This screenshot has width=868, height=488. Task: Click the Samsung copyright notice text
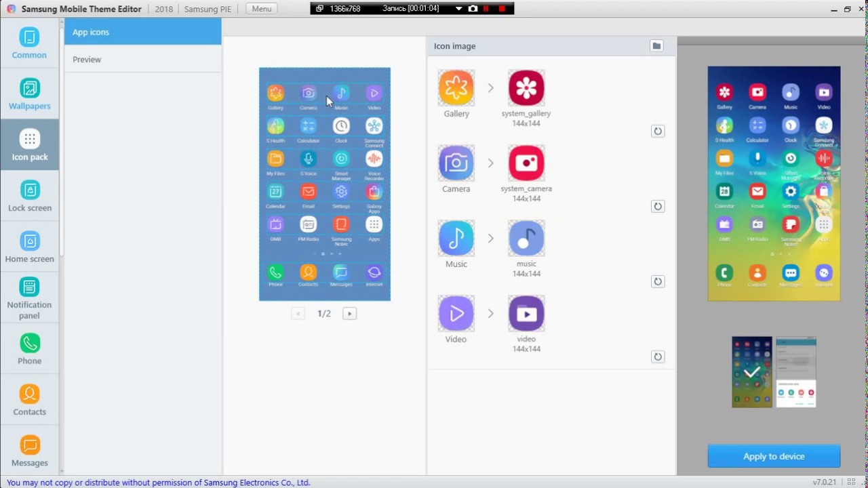[x=159, y=483]
